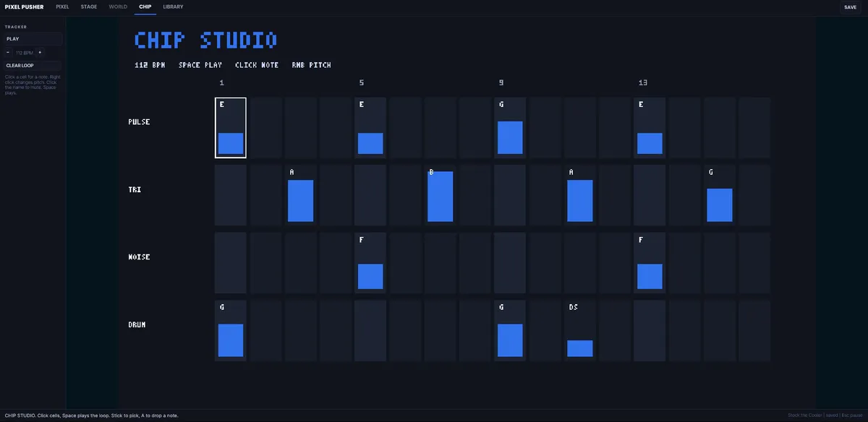Toggle the Tri B note cell
Viewport: 868px width, 422px height.
pyautogui.click(x=440, y=195)
